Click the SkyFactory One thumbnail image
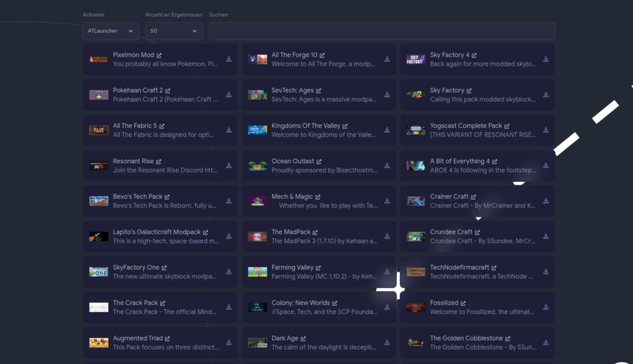The image size is (633, 364). point(99,272)
